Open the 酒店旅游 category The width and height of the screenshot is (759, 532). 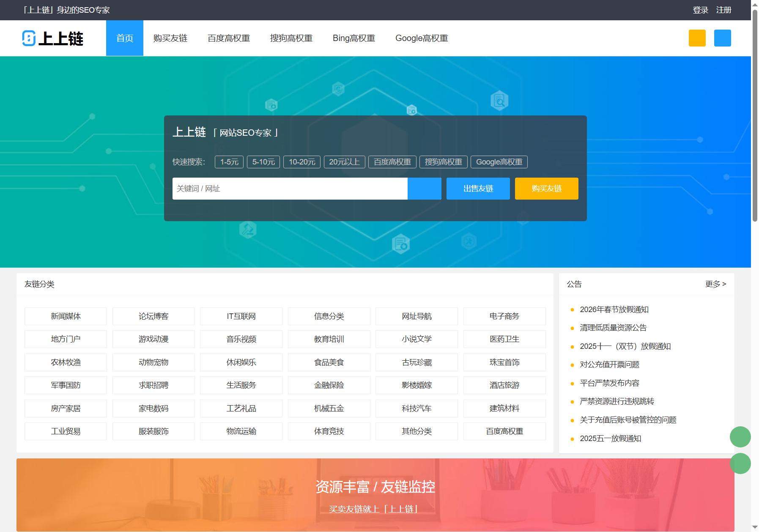504,385
